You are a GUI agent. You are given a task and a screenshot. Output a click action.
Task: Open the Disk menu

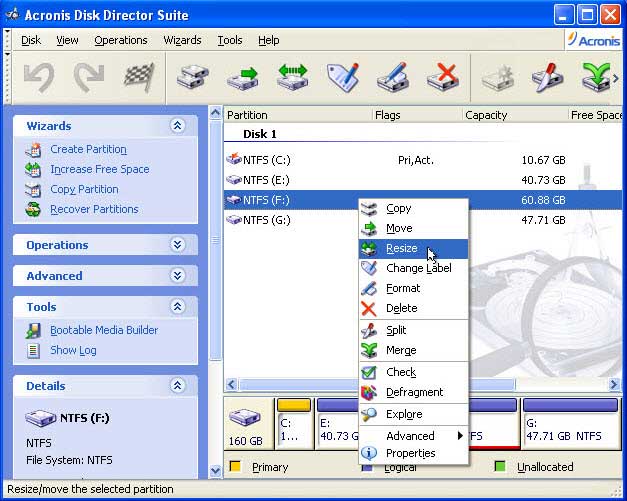click(x=31, y=40)
